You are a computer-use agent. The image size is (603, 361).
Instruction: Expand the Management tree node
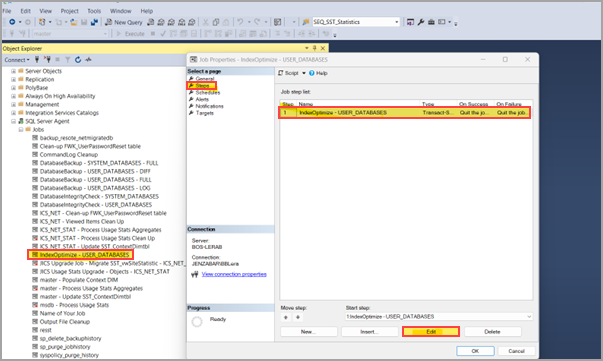[x=13, y=105]
